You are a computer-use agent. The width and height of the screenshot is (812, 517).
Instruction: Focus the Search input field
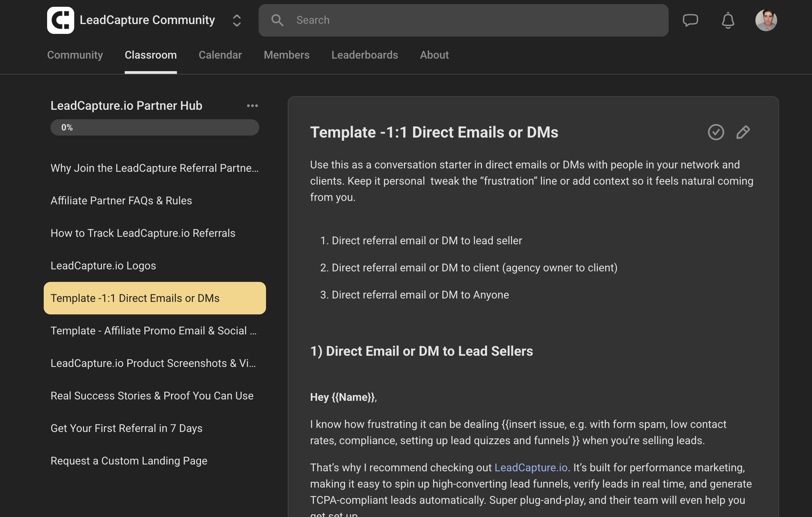point(463,20)
